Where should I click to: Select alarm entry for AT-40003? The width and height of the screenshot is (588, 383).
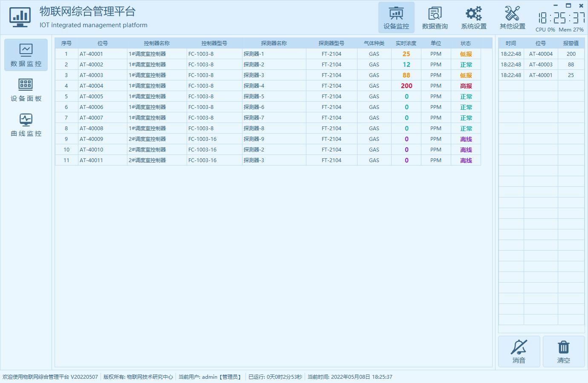(x=541, y=65)
